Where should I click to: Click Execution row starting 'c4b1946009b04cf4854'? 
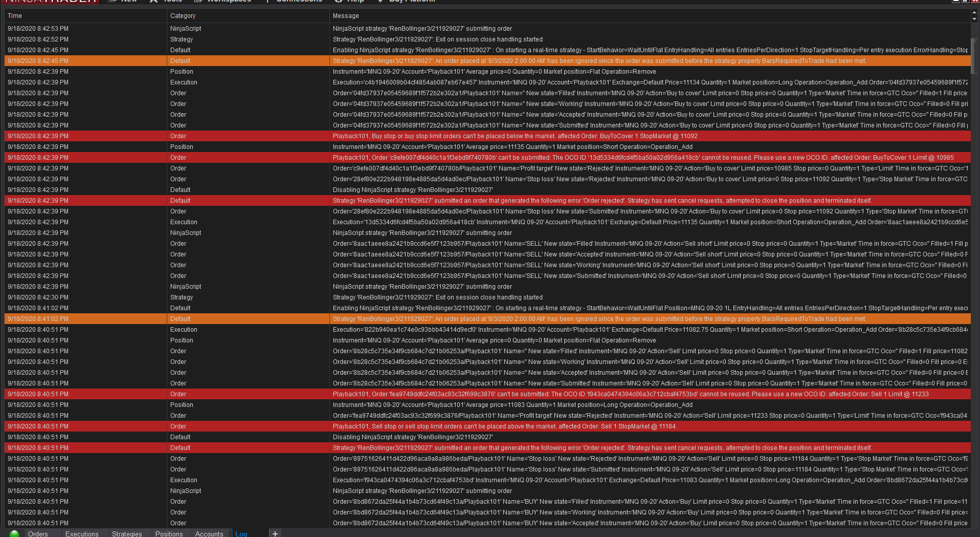[x=487, y=82]
